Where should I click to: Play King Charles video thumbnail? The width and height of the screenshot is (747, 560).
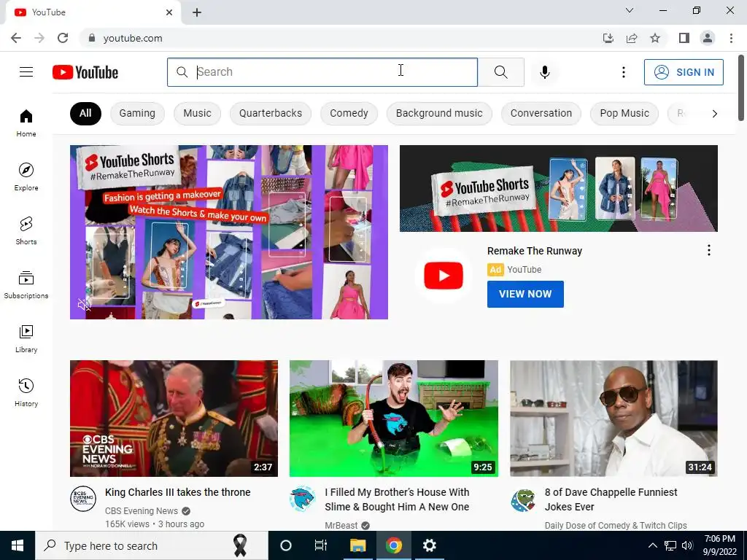pyautogui.click(x=174, y=418)
